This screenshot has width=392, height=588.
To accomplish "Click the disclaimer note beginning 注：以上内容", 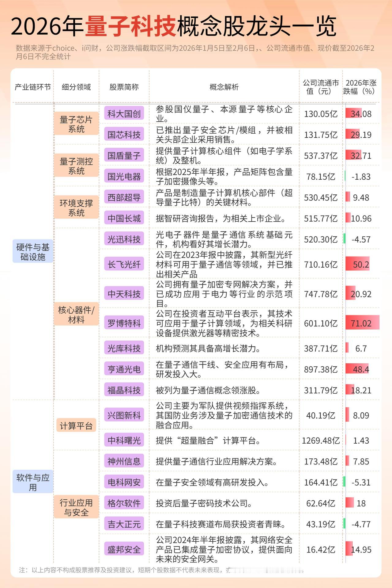I will click(161, 570).
